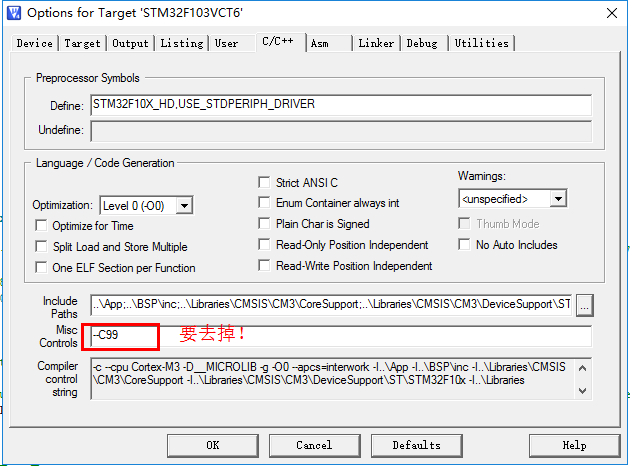Confirm settings with the OK button
Screen dimensions: 630x467
pos(213,445)
